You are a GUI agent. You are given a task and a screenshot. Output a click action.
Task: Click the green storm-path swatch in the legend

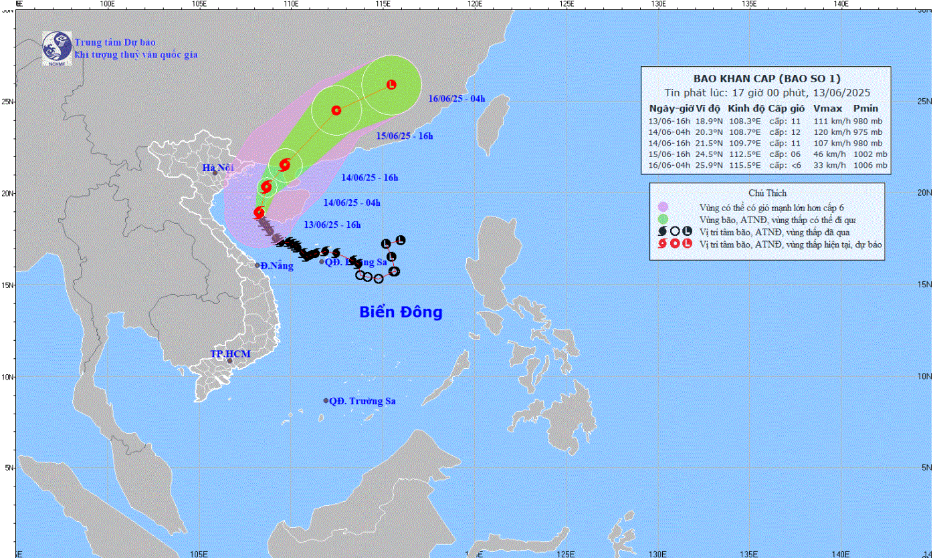[x=663, y=219]
